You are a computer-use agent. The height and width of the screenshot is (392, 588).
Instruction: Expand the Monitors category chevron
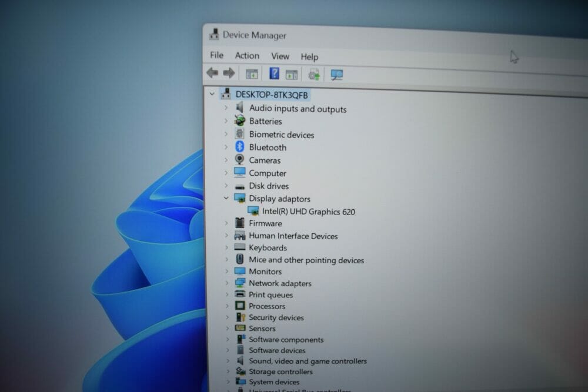pos(226,271)
